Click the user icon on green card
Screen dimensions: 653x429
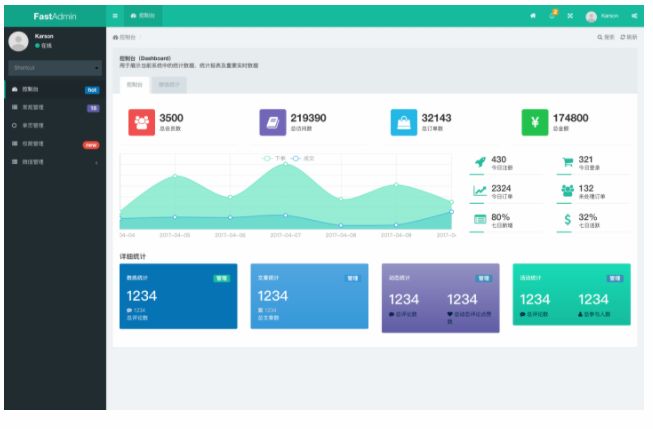click(x=581, y=314)
